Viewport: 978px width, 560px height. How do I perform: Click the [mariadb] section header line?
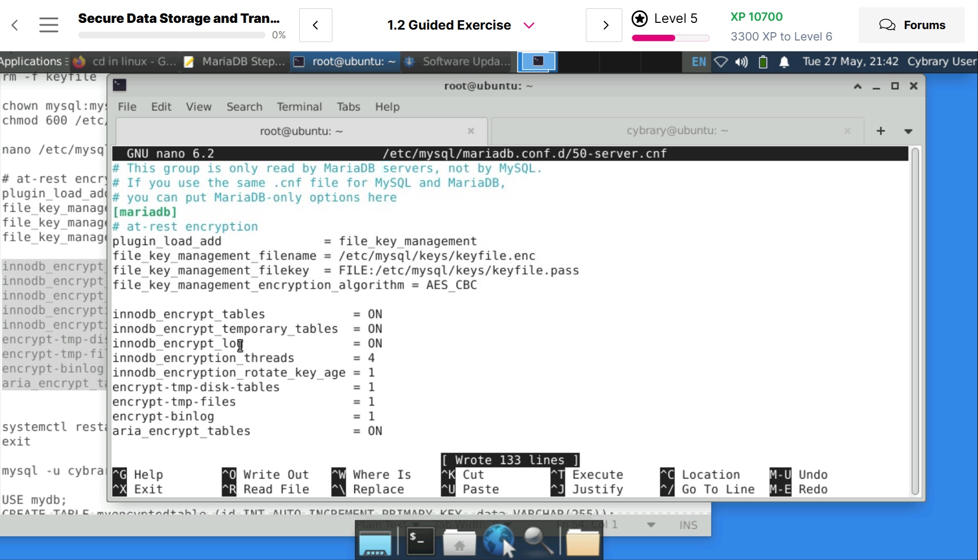tap(145, 212)
